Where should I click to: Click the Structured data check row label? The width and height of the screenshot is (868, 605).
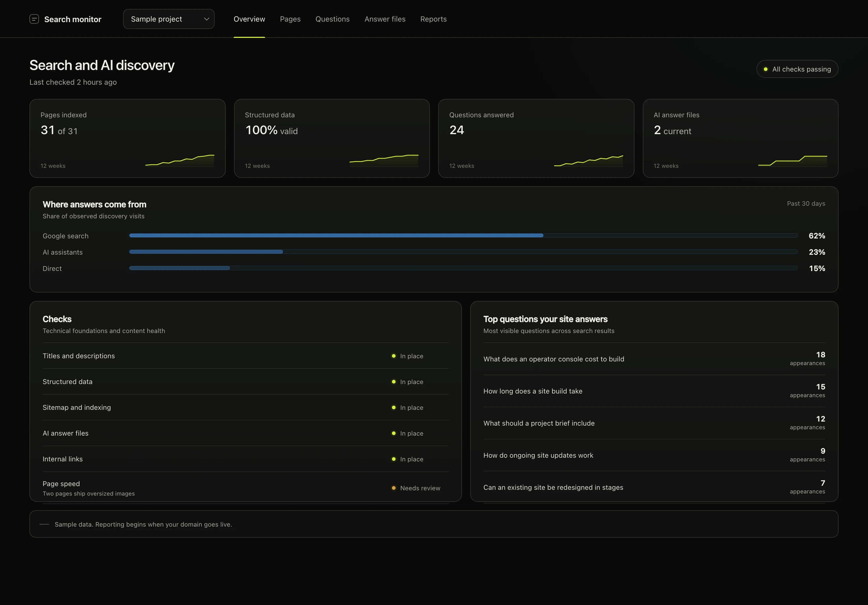[x=67, y=381]
